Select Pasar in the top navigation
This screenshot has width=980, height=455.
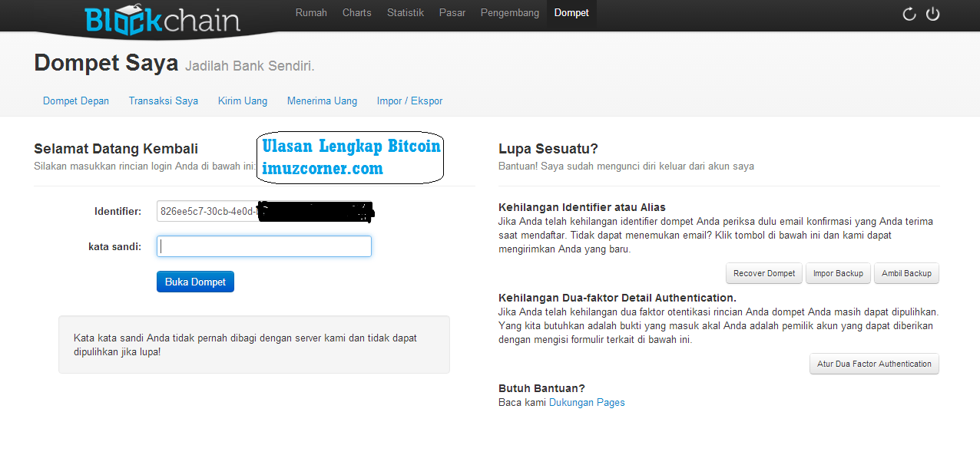click(x=452, y=13)
